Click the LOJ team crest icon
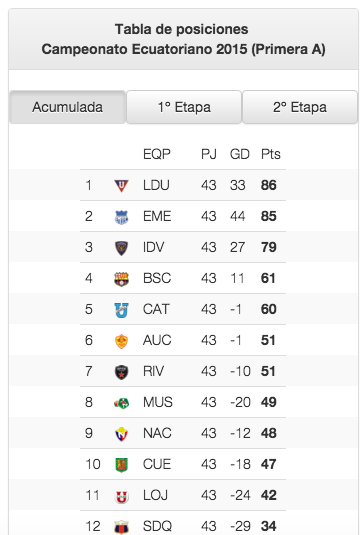This screenshot has height=535, width=360. tap(121, 496)
